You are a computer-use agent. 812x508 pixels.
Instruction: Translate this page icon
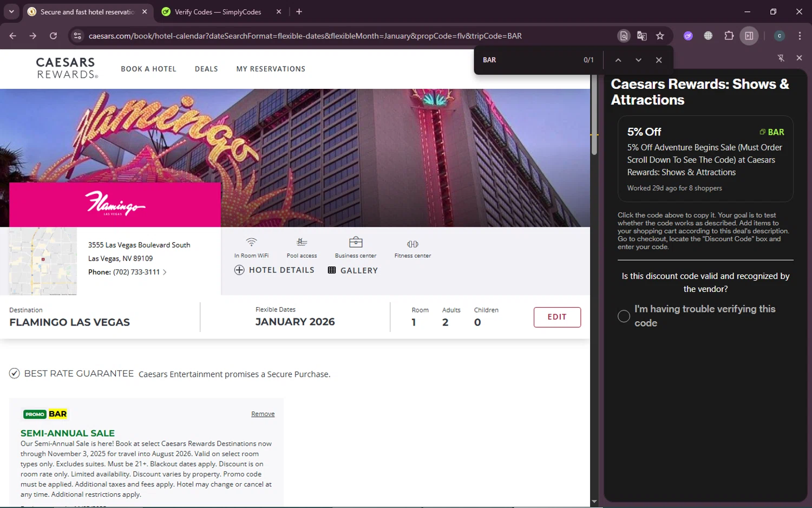click(642, 36)
